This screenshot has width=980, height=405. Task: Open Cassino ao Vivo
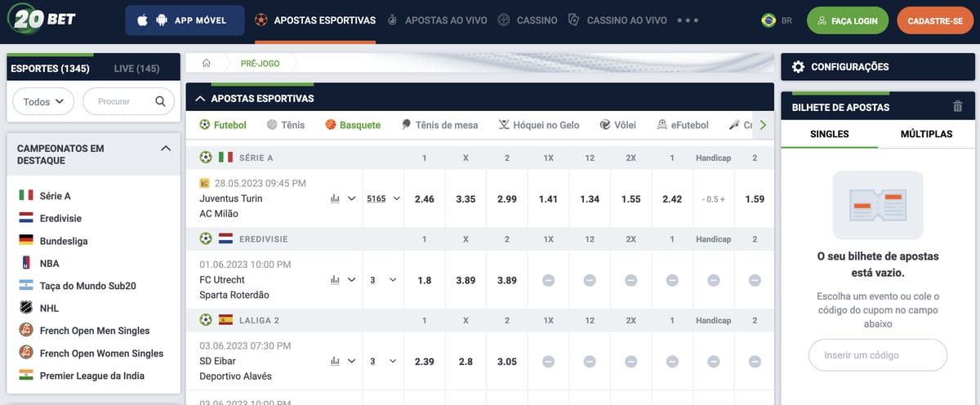(x=618, y=20)
